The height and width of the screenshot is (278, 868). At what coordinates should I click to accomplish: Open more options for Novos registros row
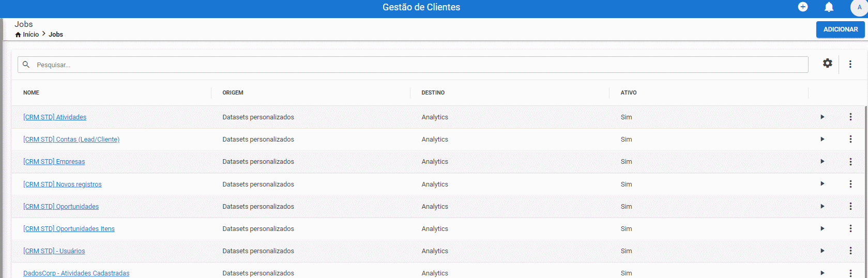click(x=850, y=184)
